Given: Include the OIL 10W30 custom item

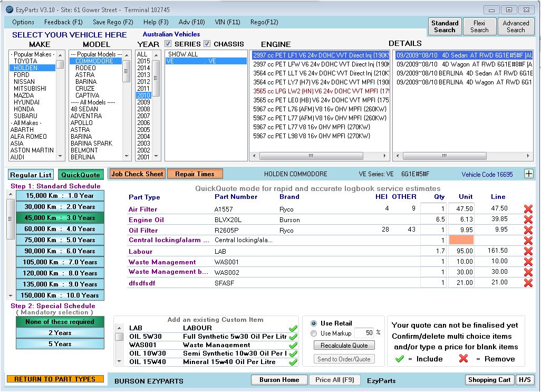Looking at the screenshot, I should 293,353.
